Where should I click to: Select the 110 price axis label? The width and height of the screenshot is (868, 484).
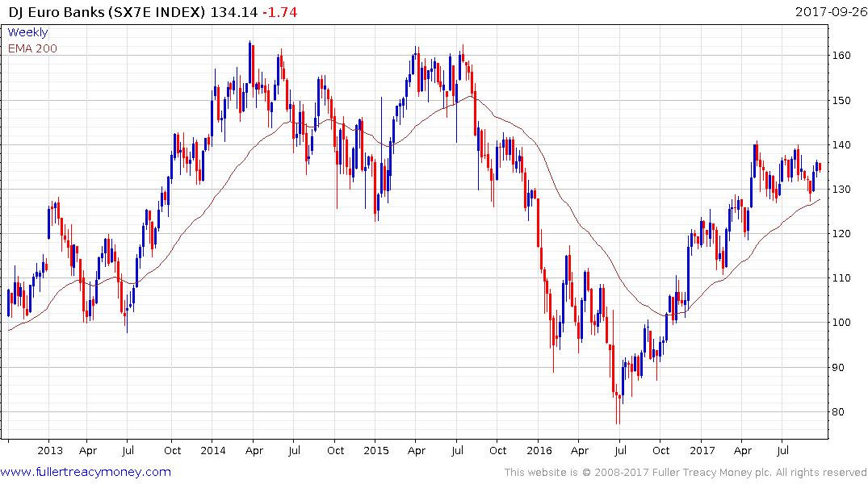click(x=841, y=277)
